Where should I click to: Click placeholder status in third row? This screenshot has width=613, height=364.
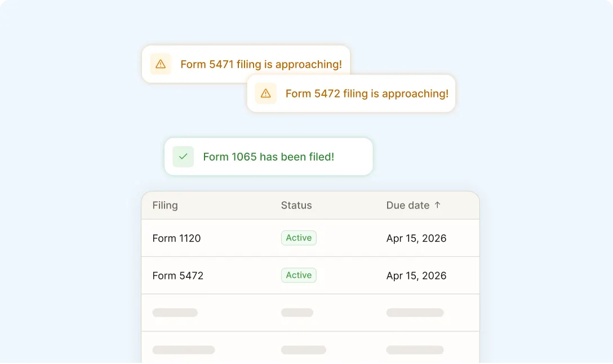point(297,313)
